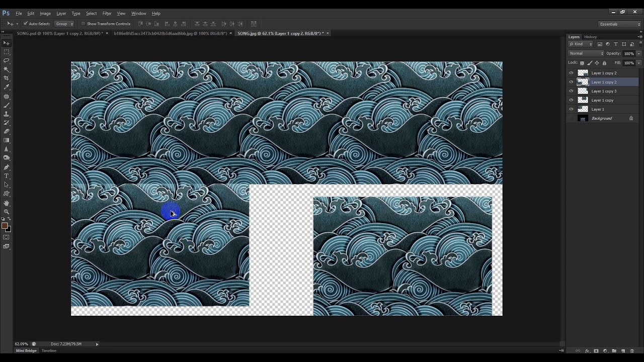The width and height of the screenshot is (644, 362).
Task: Select the Custom Shape tool
Action: [x=7, y=194]
